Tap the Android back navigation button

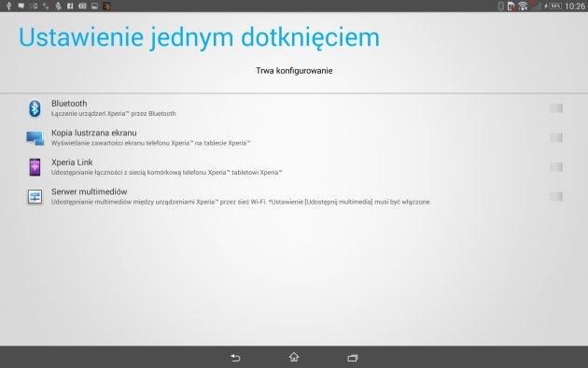235,358
